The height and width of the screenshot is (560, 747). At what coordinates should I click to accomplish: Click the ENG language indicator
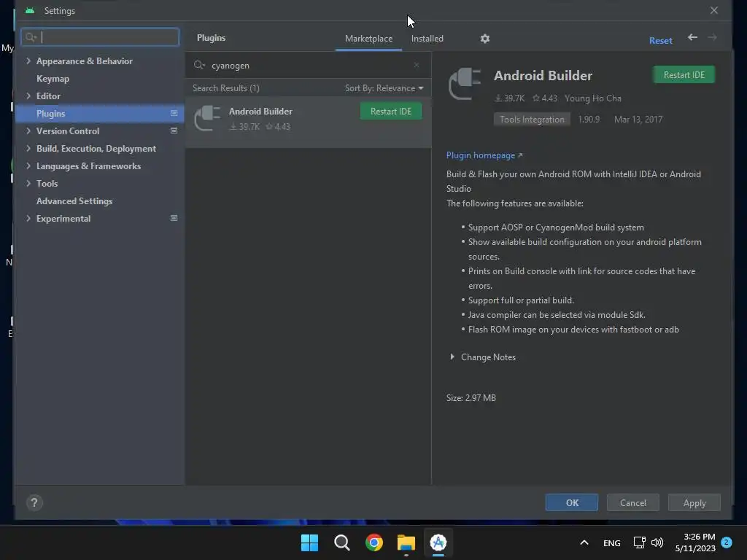click(612, 542)
